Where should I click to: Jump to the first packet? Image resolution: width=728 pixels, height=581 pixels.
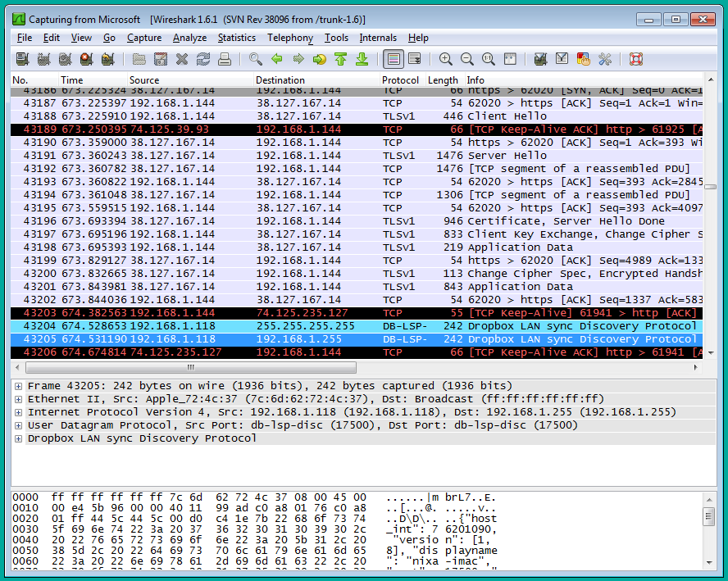click(x=341, y=59)
